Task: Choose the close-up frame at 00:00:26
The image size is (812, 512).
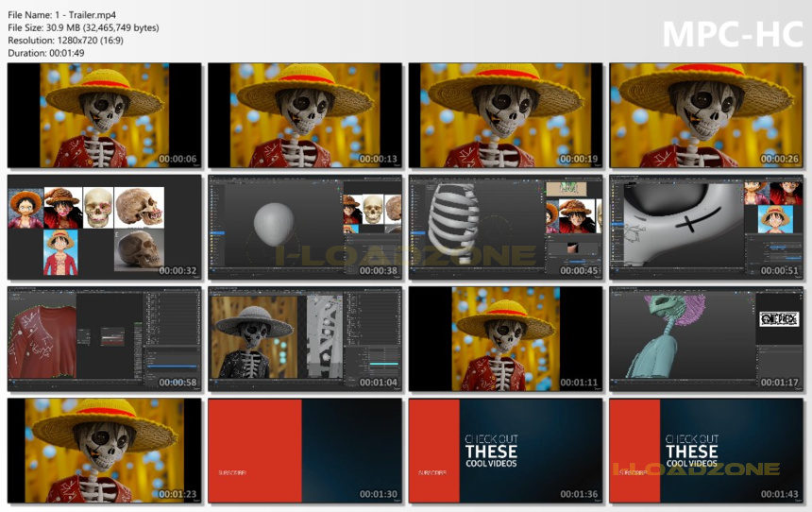Action: coord(706,115)
